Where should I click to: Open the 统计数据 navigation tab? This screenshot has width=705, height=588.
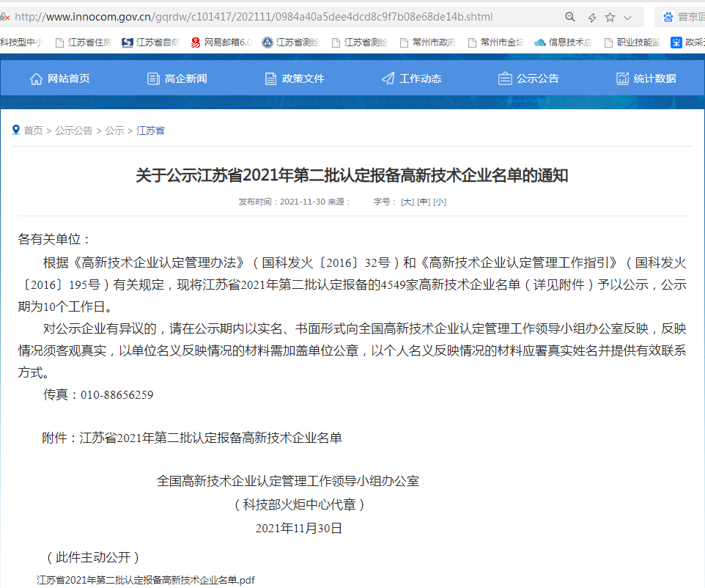click(x=646, y=78)
